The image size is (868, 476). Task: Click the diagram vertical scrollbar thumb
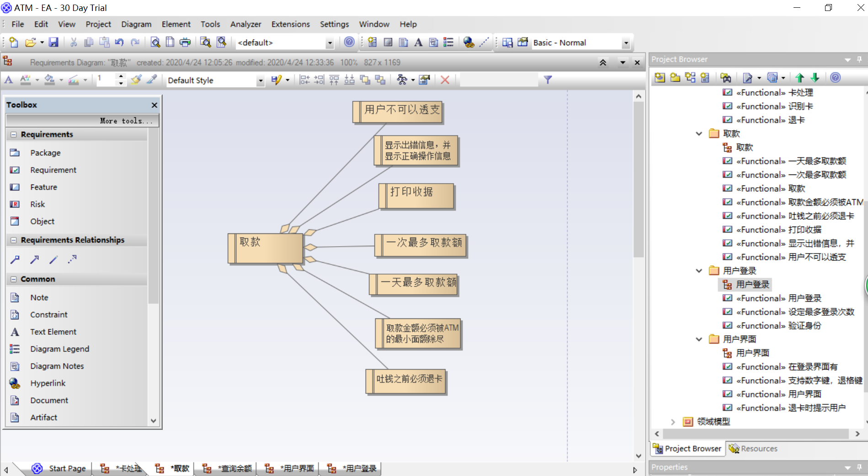tap(639, 180)
